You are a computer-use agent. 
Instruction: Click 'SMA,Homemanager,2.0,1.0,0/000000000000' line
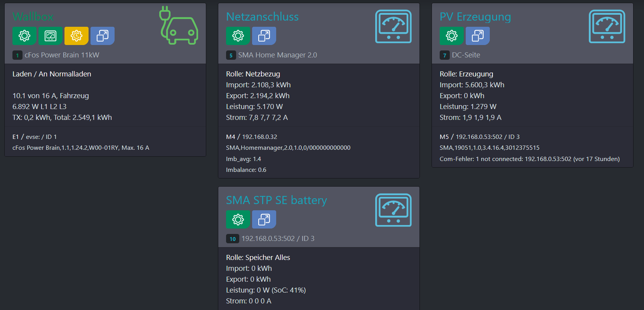pos(288,148)
